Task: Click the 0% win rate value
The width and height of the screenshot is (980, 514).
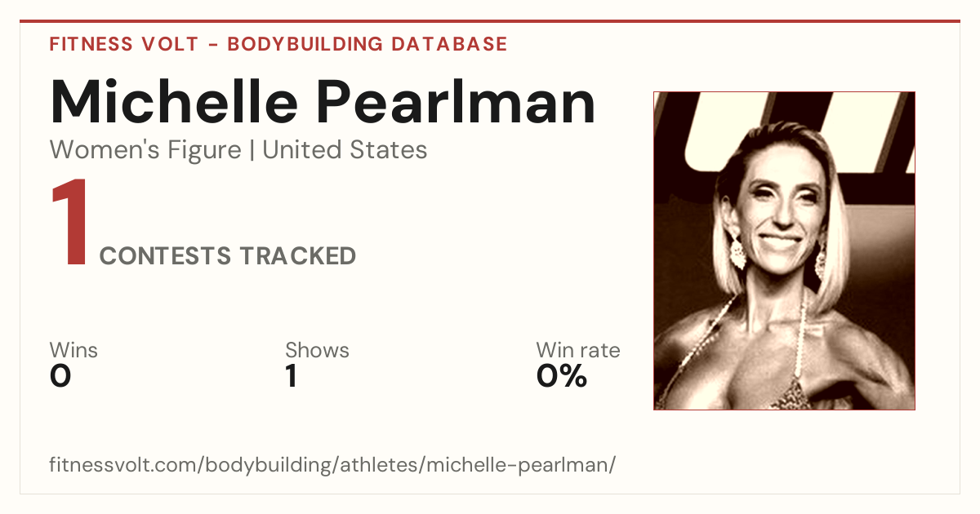Action: [x=562, y=376]
